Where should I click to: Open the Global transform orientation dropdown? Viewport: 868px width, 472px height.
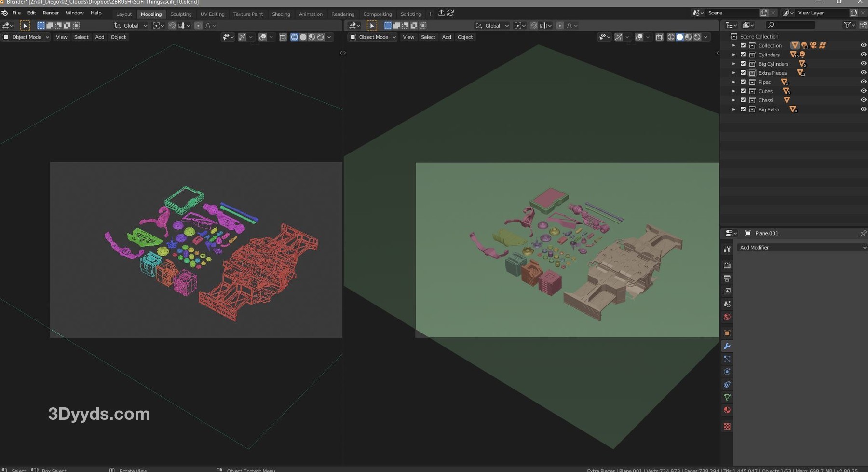click(131, 26)
